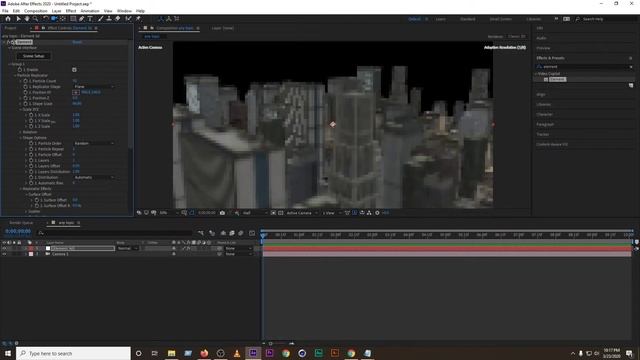
Task: Open the File menu
Action: point(5,11)
